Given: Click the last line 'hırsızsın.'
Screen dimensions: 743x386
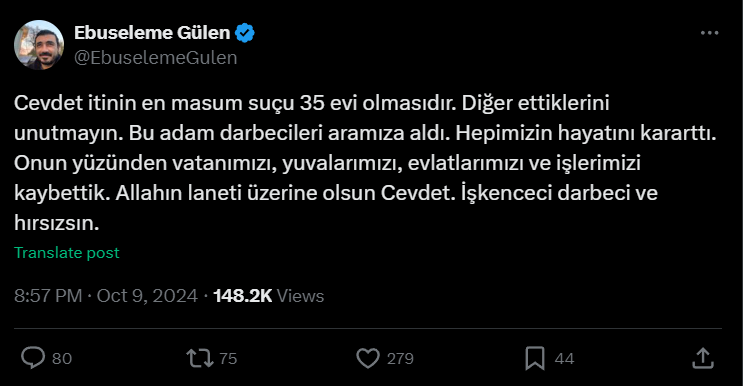Looking at the screenshot, I should 56,223.
